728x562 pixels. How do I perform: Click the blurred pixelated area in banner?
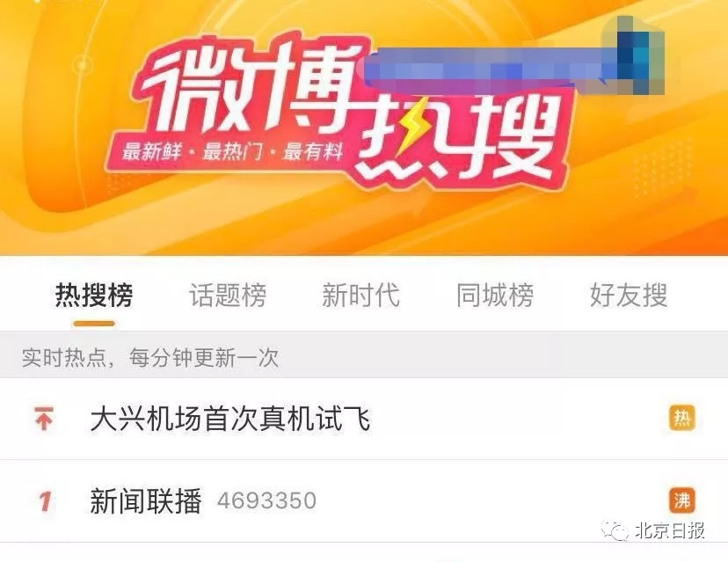coord(513,60)
